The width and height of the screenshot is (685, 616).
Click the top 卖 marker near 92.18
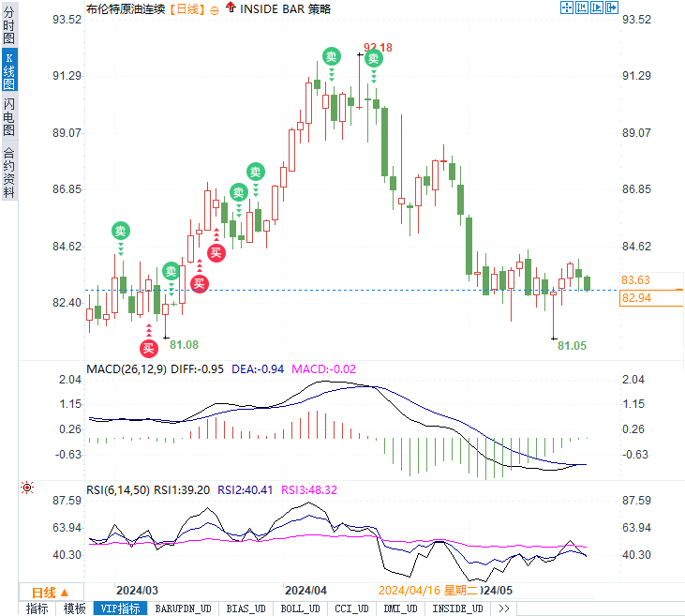point(374,58)
